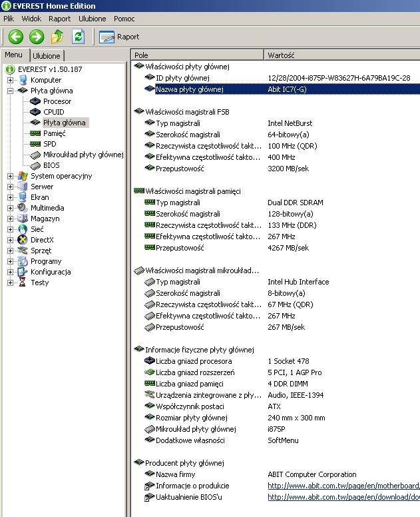Open the Informacje o produkcie link
The width and height of the screenshot is (420, 517).
coord(343,486)
